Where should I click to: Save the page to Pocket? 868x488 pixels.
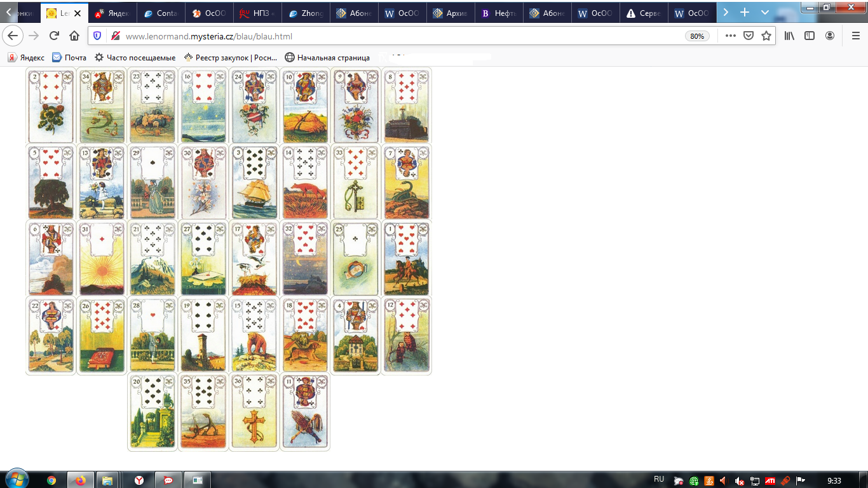click(749, 36)
